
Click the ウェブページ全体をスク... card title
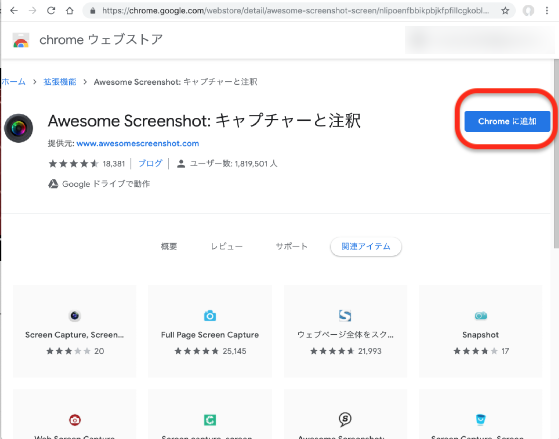coord(345,335)
